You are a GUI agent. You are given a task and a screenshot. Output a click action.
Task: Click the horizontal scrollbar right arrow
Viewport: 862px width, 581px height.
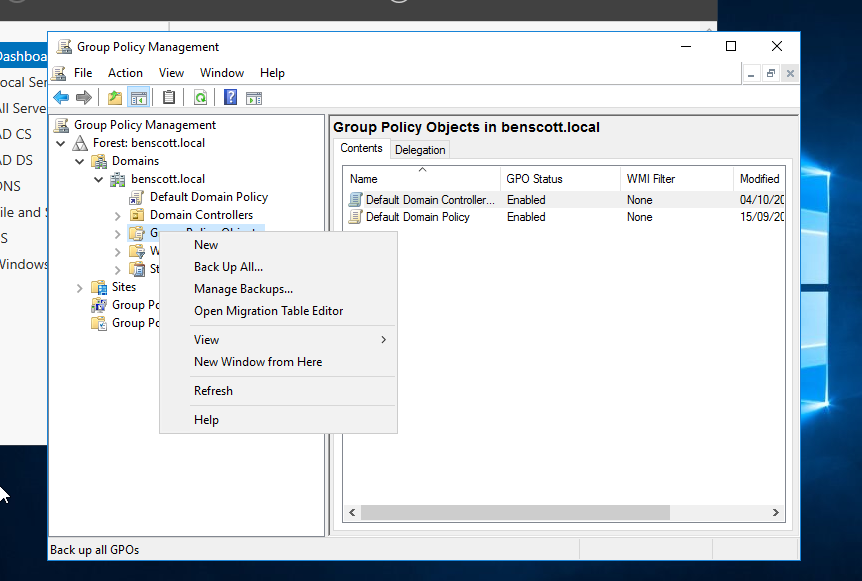pos(776,512)
